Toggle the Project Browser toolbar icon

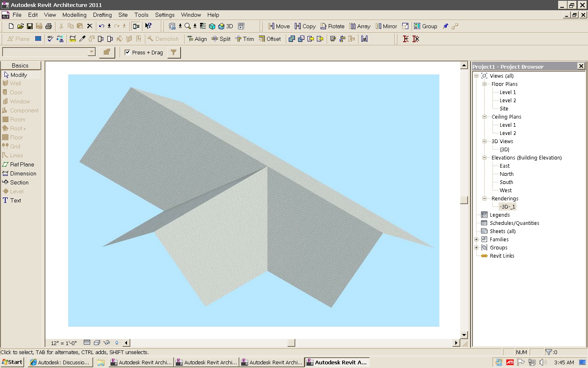click(x=136, y=26)
